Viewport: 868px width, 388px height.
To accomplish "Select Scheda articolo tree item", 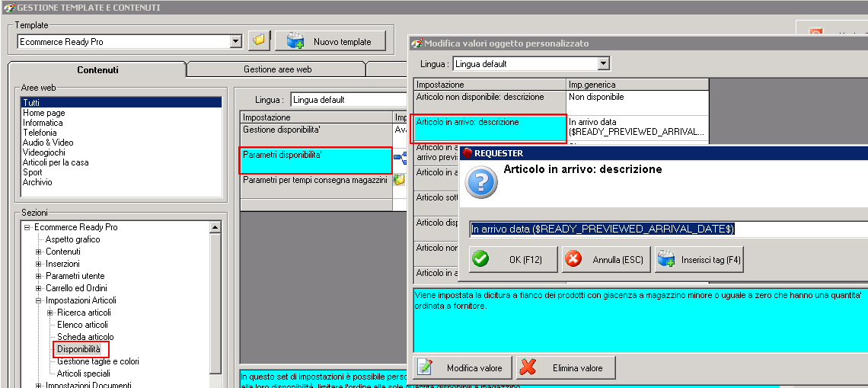I will click(x=85, y=337).
